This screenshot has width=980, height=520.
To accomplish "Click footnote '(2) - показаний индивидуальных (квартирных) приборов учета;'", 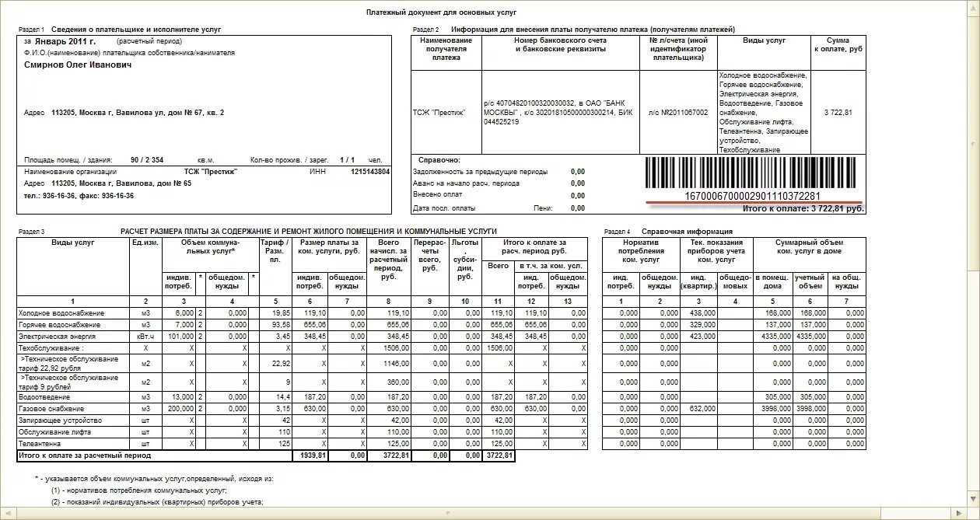I will [x=158, y=502].
